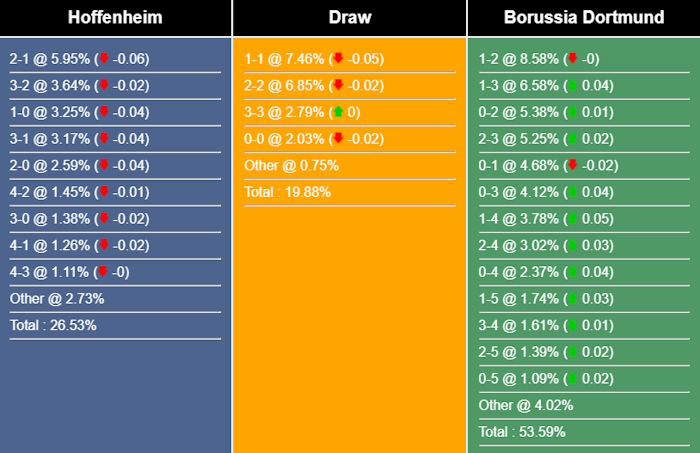
Task: Click the red arrow in 2-2 draw row
Action: pos(338,86)
